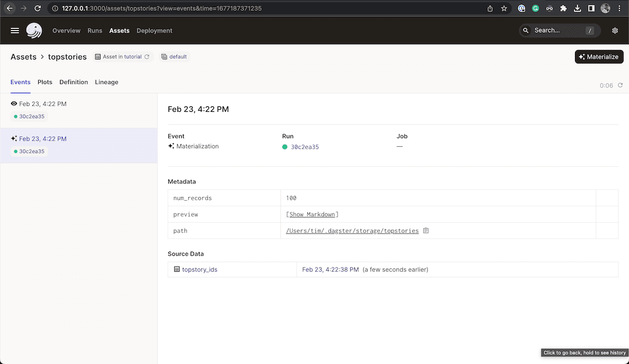
Task: Open the browser extensions puzzle icon
Action: pyautogui.click(x=563, y=9)
